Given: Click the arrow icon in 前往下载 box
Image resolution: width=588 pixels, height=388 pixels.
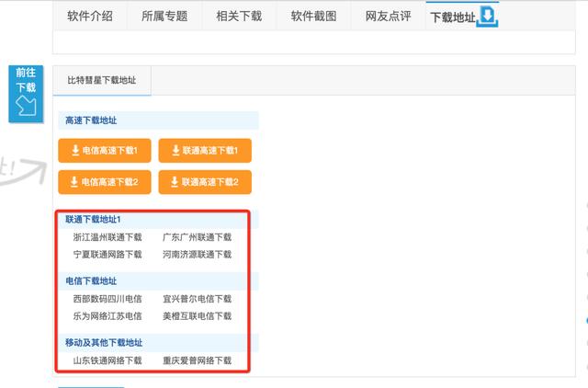Looking at the screenshot, I should [x=26, y=105].
